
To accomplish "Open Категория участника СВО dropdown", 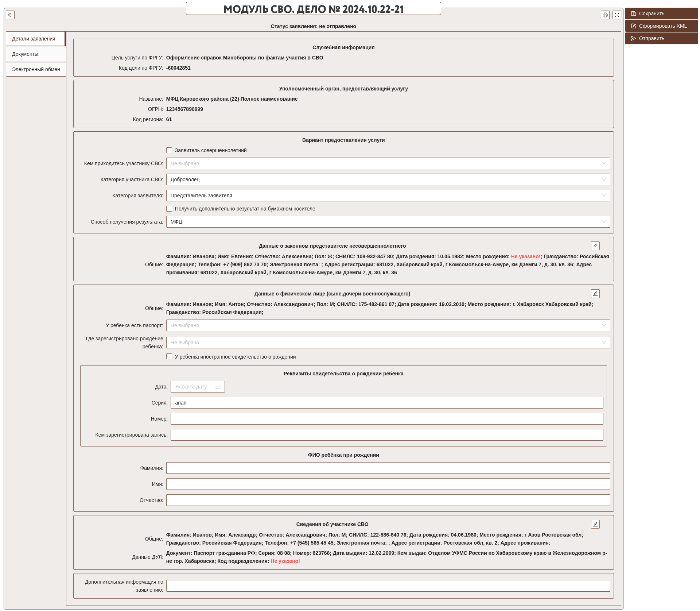I will pyautogui.click(x=388, y=179).
